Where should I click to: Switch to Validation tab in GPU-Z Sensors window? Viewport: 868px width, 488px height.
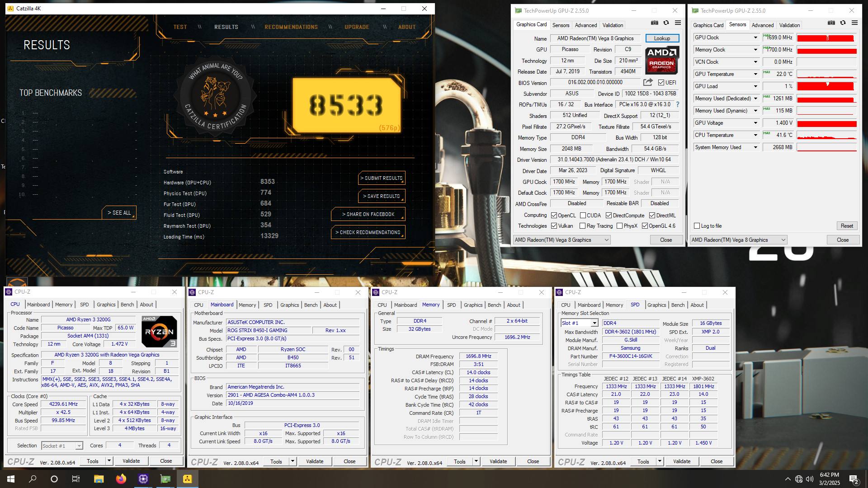[x=789, y=25]
